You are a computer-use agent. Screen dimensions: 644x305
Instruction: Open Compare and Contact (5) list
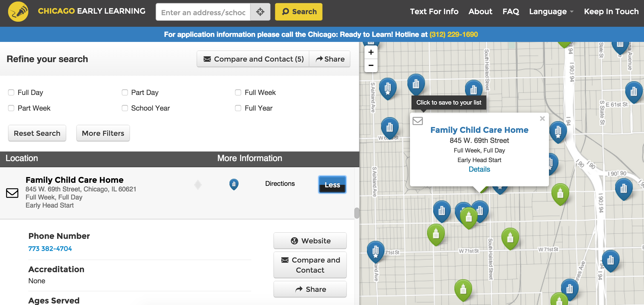pos(253,59)
